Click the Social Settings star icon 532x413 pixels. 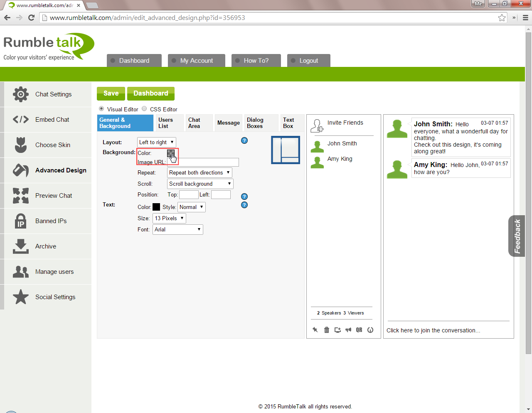(21, 297)
